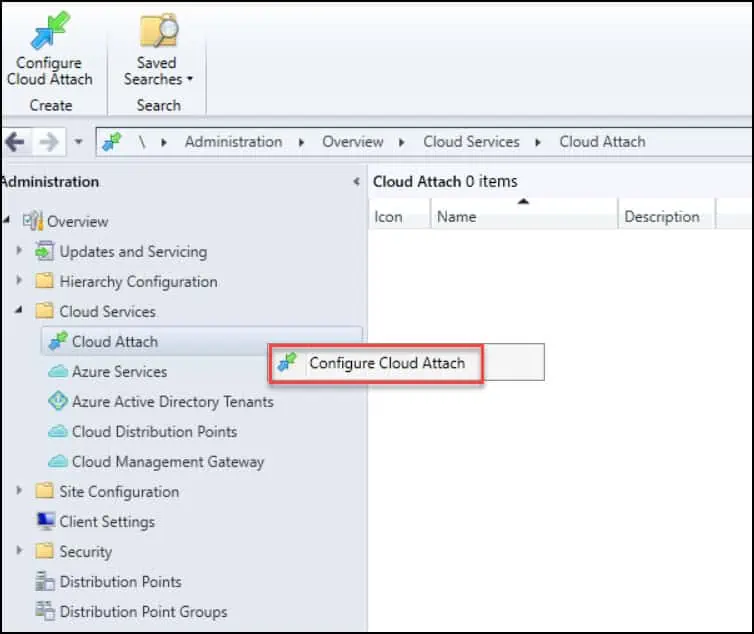Go back with the navigation arrow

coord(15,142)
